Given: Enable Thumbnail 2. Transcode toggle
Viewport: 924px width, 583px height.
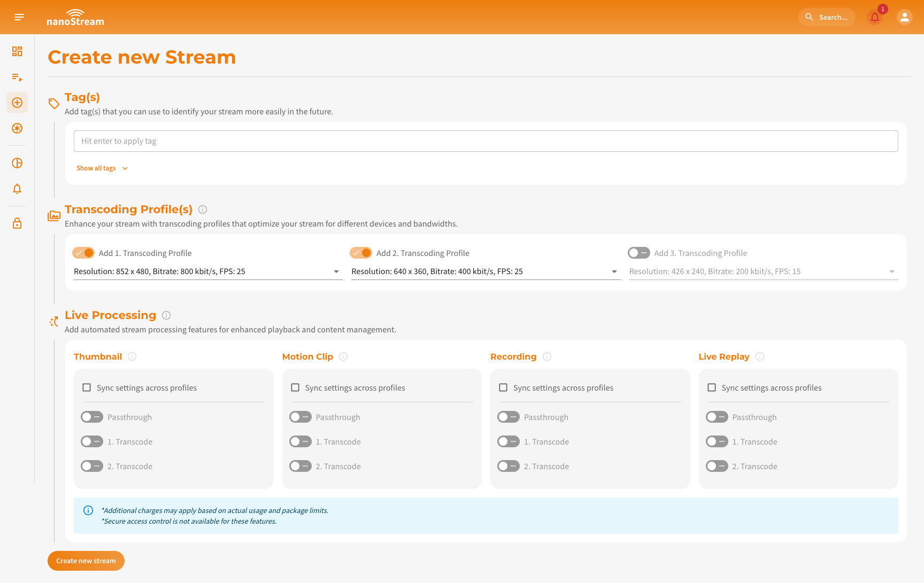Looking at the screenshot, I should pos(92,466).
